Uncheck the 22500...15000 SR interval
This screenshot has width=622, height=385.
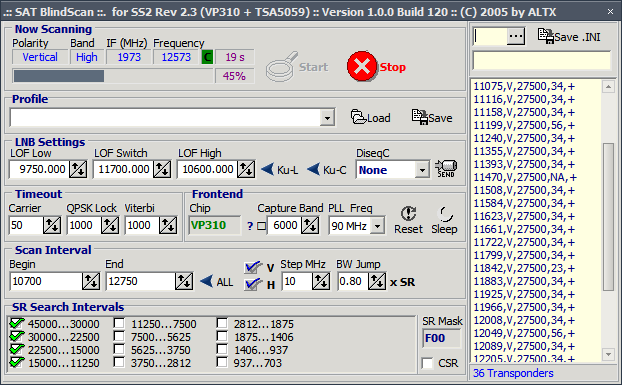[x=17, y=350]
